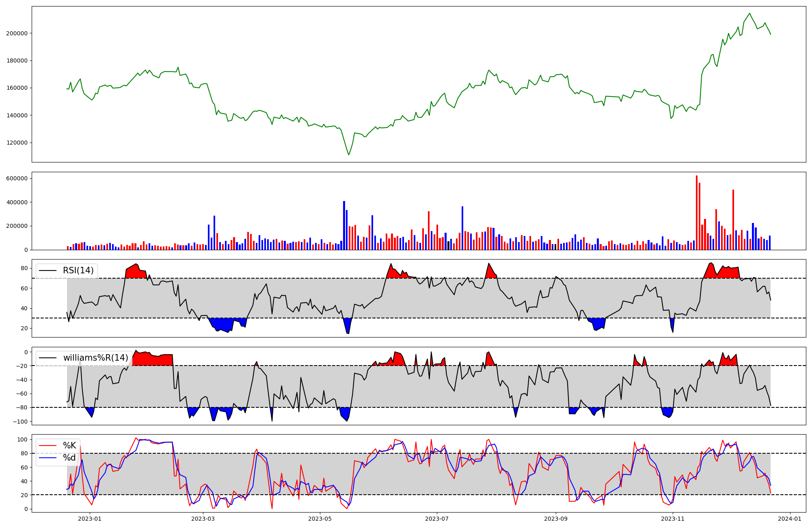812x528 pixels.
Task: Click the blue %d legend line swatch
Action: point(48,458)
